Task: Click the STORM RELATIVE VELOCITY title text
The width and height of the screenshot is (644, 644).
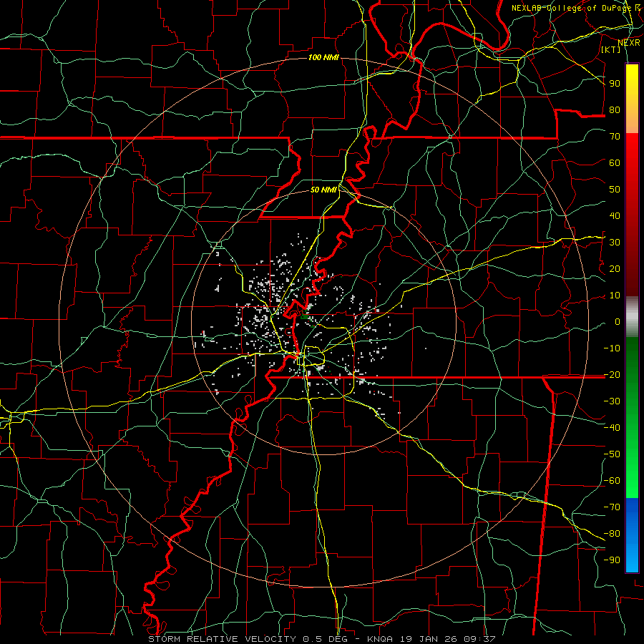Action: (222, 639)
